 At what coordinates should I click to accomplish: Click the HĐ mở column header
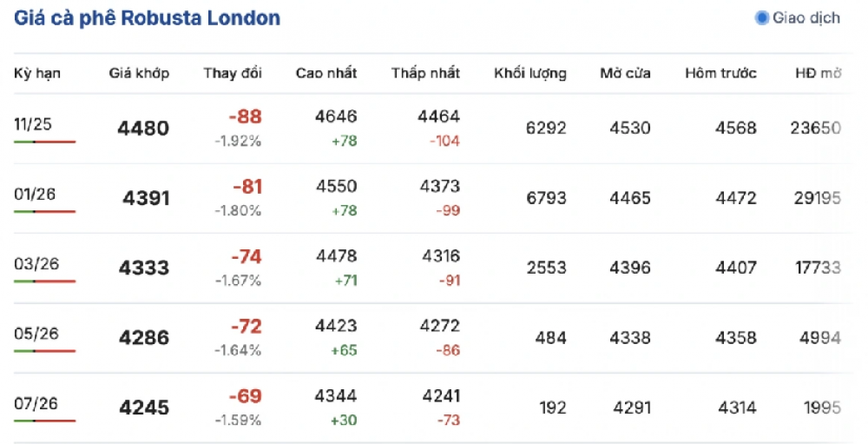[818, 73]
